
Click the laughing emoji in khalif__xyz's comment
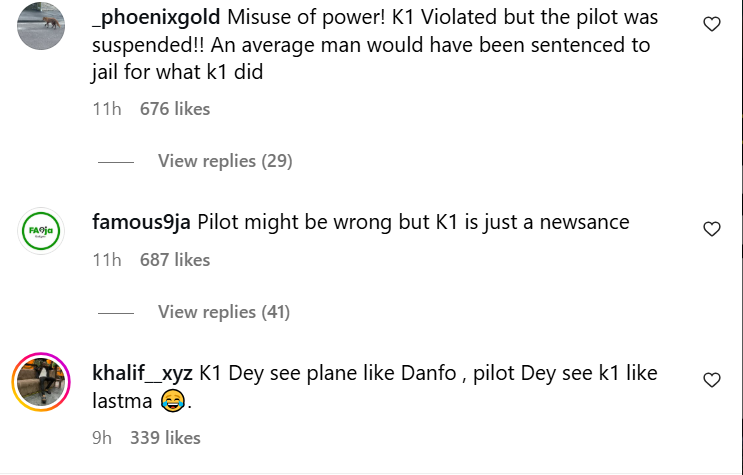(172, 403)
